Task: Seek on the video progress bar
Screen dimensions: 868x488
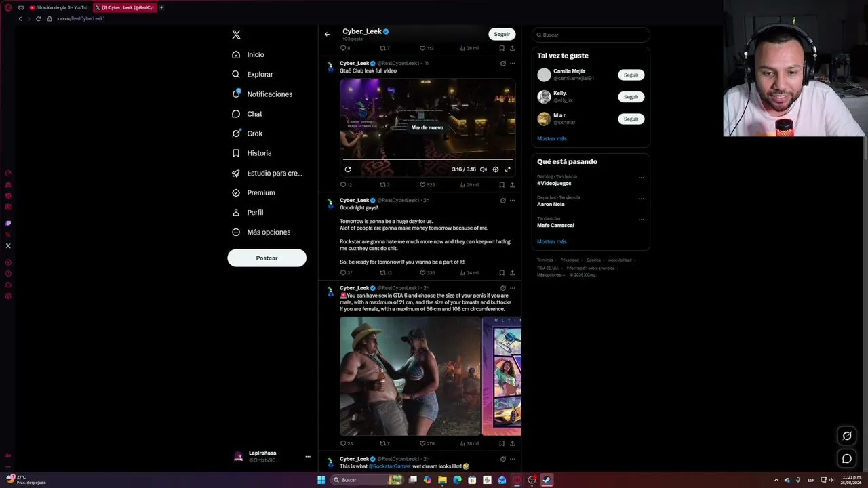Action: click(x=427, y=159)
